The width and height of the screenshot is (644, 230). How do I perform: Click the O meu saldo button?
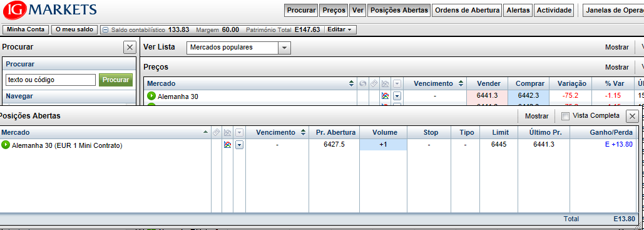pyautogui.click(x=74, y=29)
